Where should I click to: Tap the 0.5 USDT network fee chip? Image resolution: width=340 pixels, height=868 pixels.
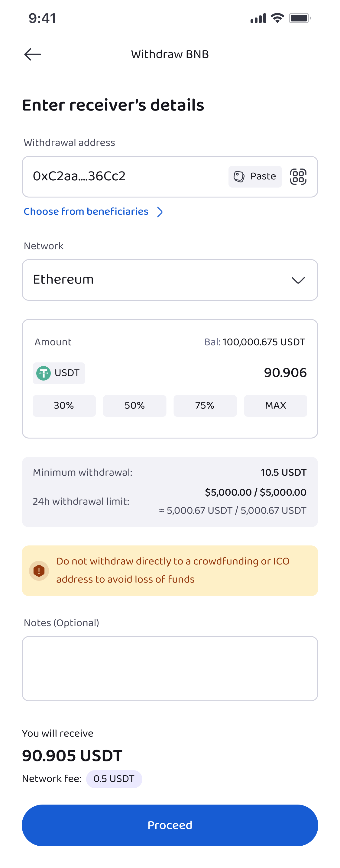pos(114,779)
